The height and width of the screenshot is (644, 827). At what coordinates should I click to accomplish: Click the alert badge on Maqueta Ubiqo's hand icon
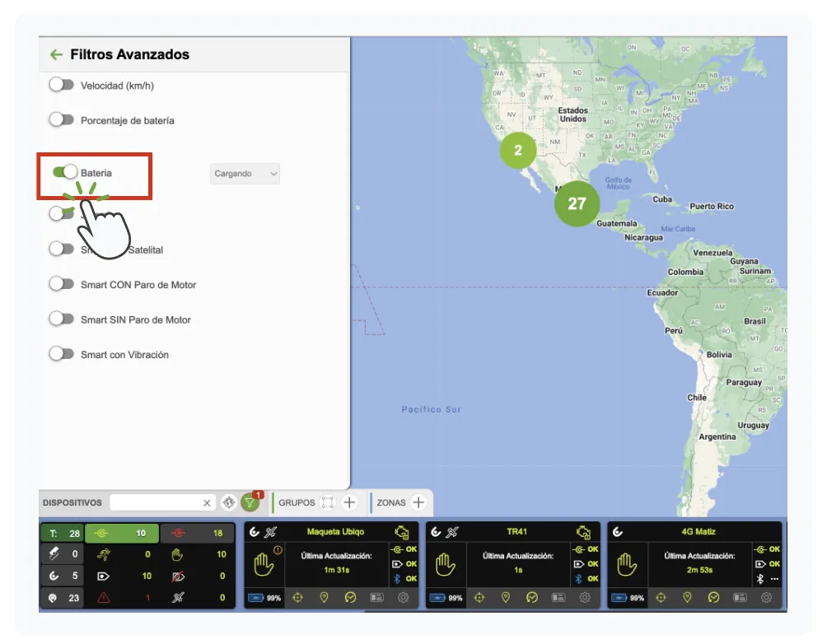(278, 550)
